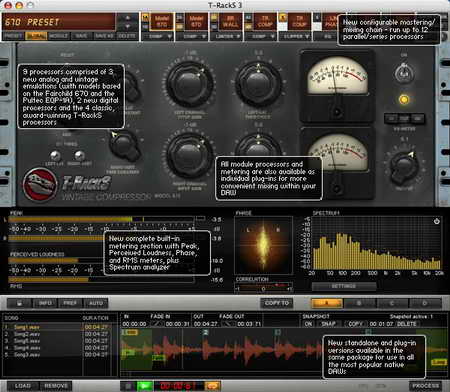Click the COPY TO button

277,303
